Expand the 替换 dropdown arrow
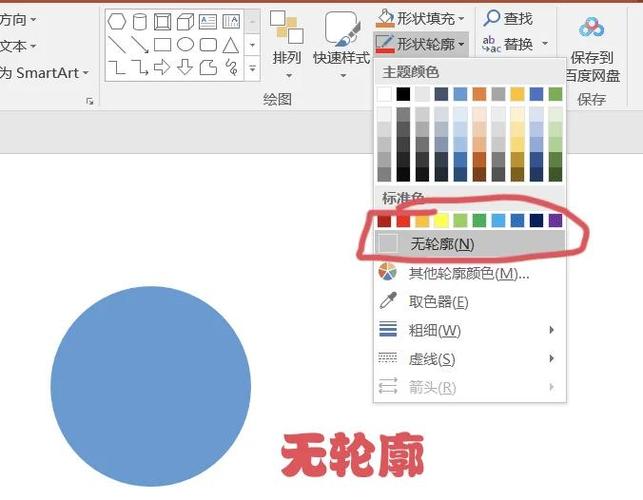 545,43
